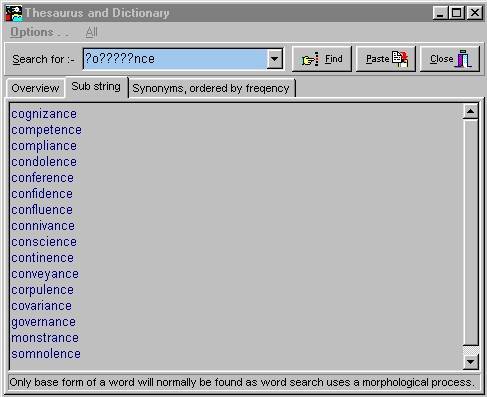
Task: Select the word confluence
Action: click(42, 210)
